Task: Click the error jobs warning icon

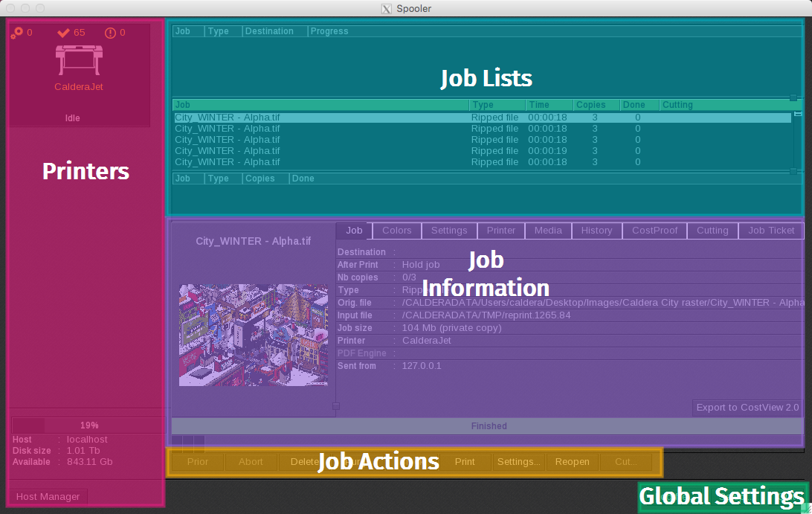Action: click(111, 33)
